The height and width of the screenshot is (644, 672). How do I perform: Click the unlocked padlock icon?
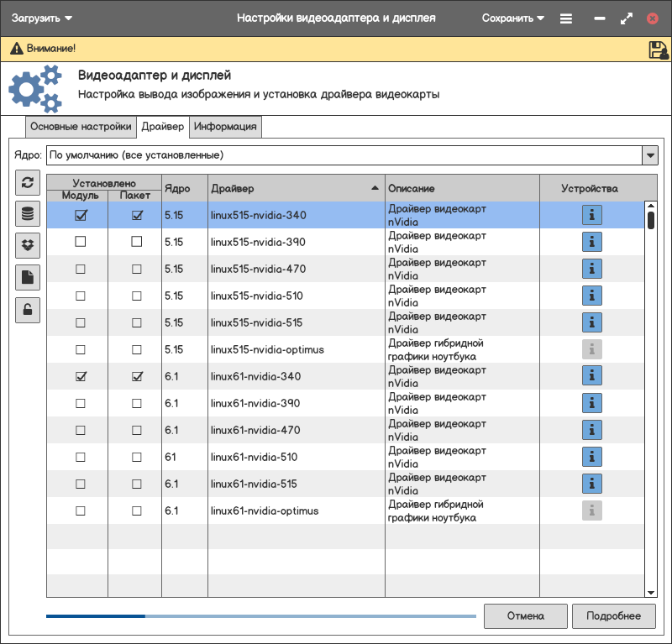(x=28, y=310)
